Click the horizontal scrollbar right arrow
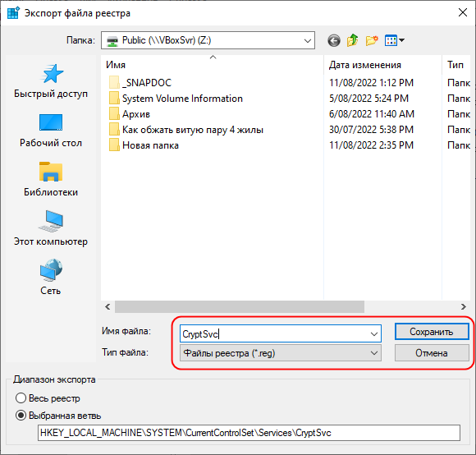 (x=463, y=307)
